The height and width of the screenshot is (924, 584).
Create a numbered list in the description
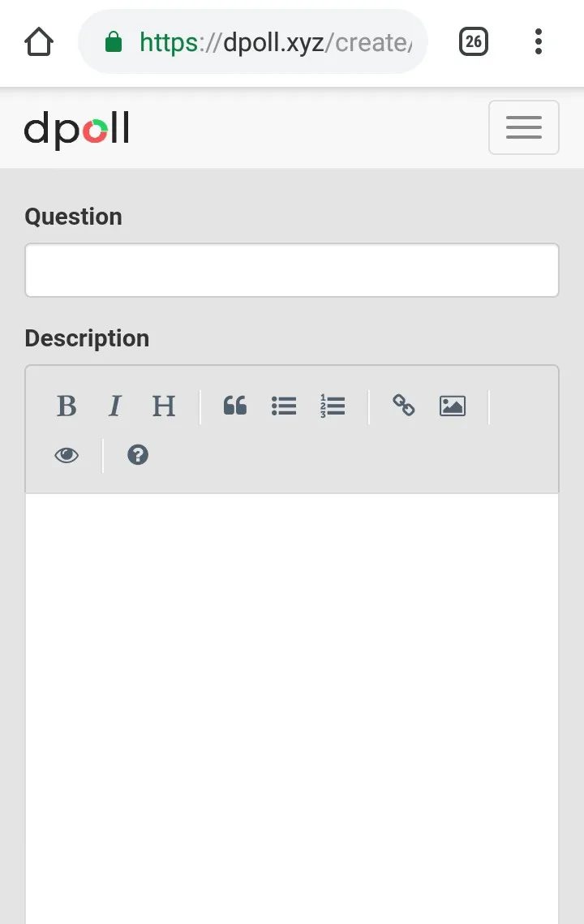coord(333,406)
